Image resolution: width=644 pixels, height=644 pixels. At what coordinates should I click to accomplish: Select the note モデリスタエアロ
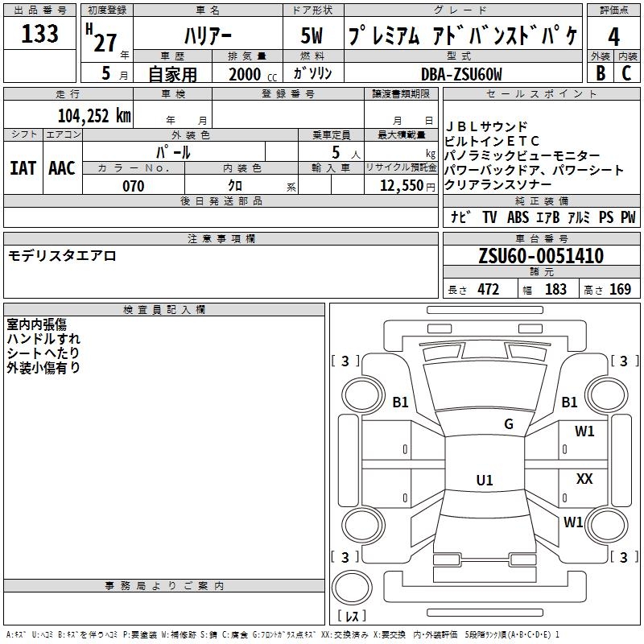pos(62,256)
